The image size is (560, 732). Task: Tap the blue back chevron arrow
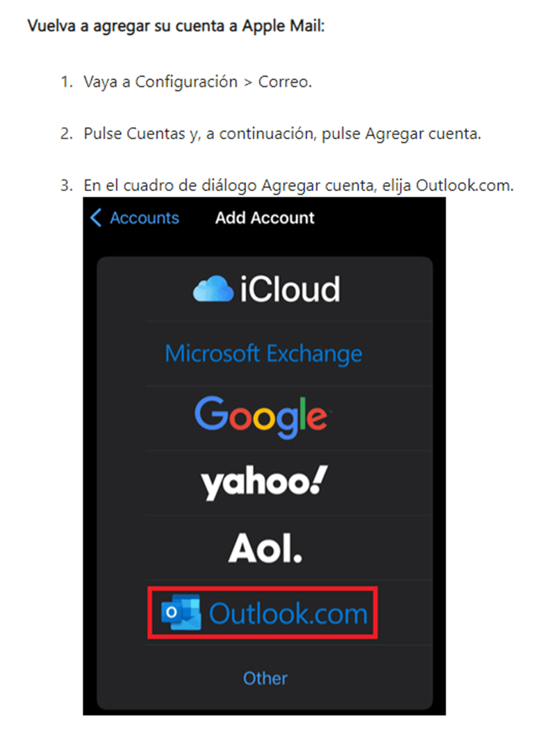click(96, 218)
